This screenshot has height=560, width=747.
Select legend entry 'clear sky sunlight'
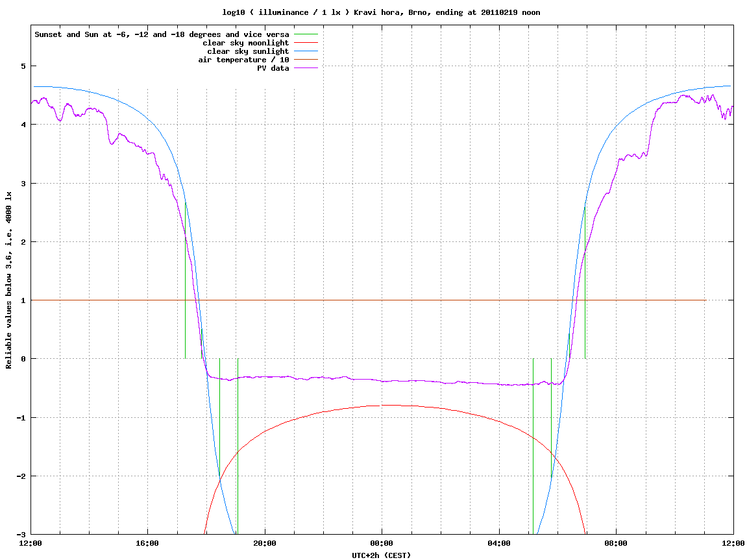pyautogui.click(x=248, y=51)
